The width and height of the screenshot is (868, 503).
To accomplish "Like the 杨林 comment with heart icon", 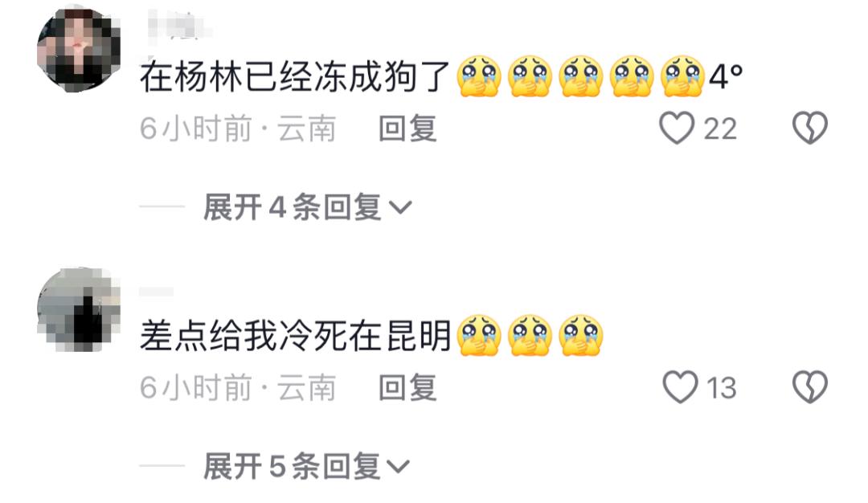I will coord(677,129).
